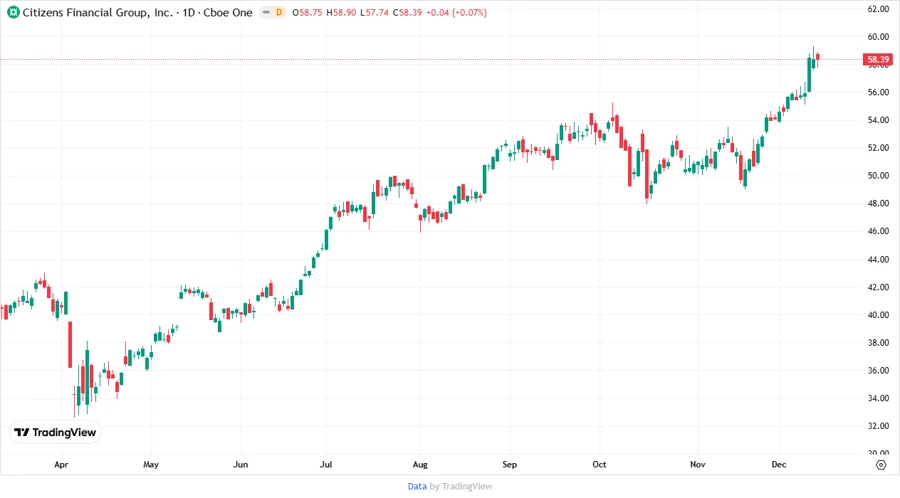Click the 'Nov' date axis label
The width and height of the screenshot is (900, 498).
697,464
